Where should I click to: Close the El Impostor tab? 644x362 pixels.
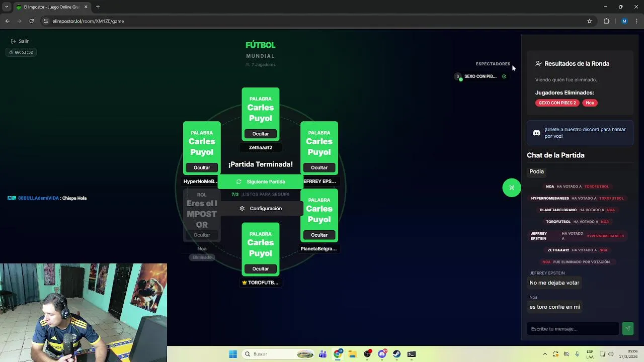coord(86,7)
